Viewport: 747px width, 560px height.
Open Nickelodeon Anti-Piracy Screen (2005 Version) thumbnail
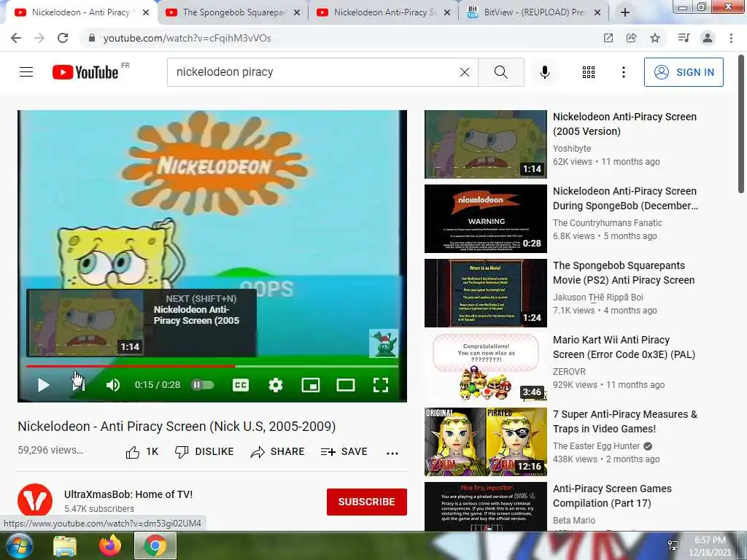[485, 144]
